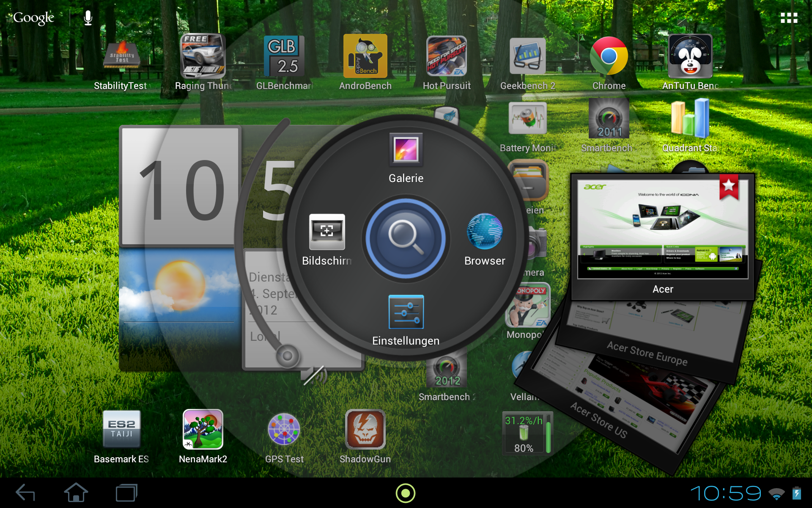The image size is (812, 508).
Task: Open the all-apps grid
Action: [789, 18]
